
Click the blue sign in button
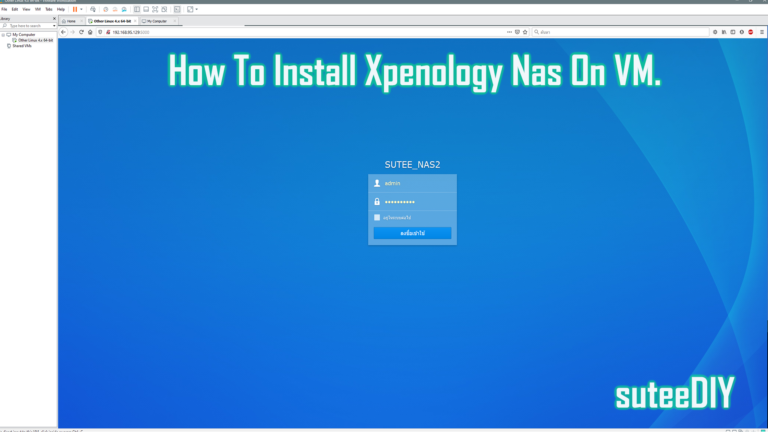coord(412,233)
